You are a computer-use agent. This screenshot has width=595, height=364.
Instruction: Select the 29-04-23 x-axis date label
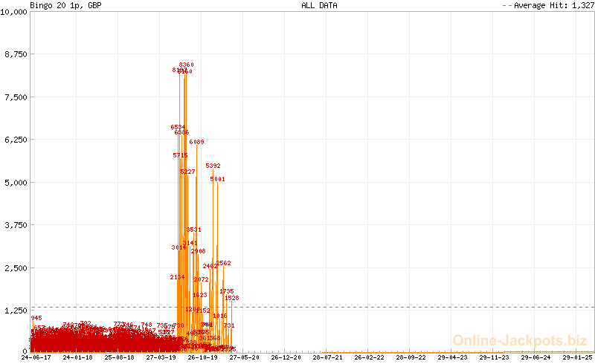(451, 357)
